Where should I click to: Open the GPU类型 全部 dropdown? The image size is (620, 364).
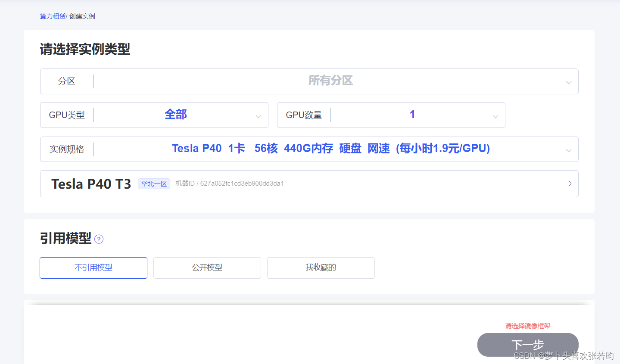coord(154,115)
